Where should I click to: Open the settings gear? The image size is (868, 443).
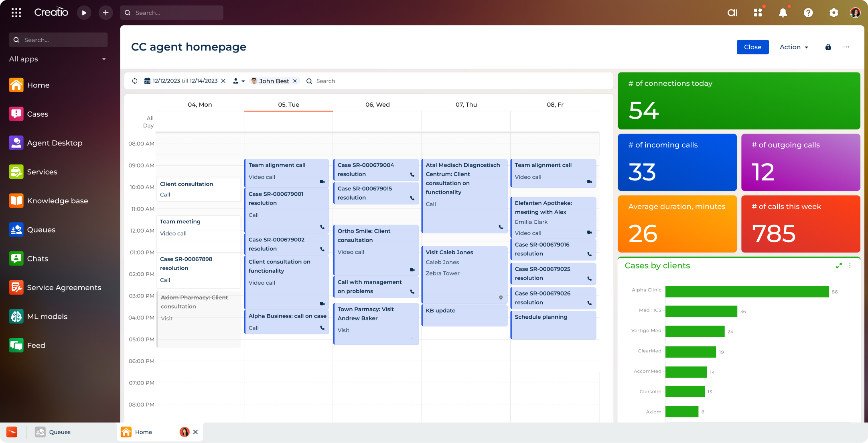[x=834, y=12]
